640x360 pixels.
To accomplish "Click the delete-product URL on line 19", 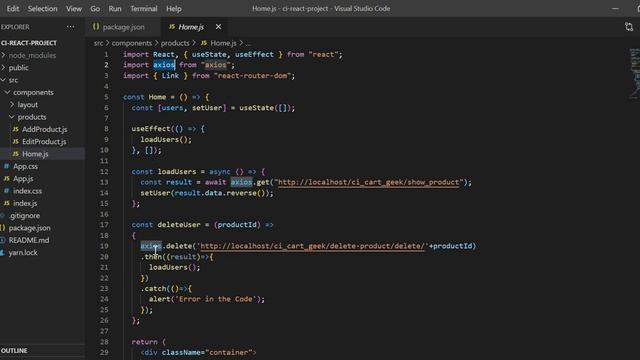I will click(x=312, y=246).
